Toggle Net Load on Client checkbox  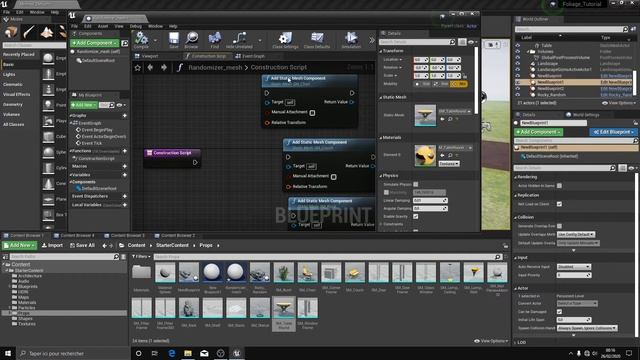tap(559, 204)
